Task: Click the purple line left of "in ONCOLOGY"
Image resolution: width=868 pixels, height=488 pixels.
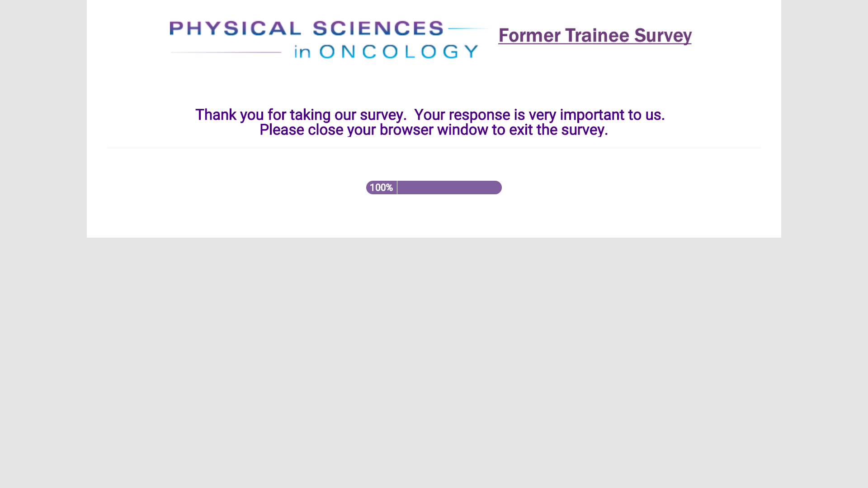Action: coord(226,52)
